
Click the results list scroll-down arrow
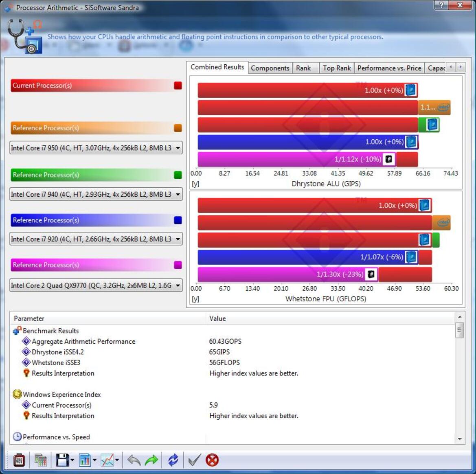(460, 439)
